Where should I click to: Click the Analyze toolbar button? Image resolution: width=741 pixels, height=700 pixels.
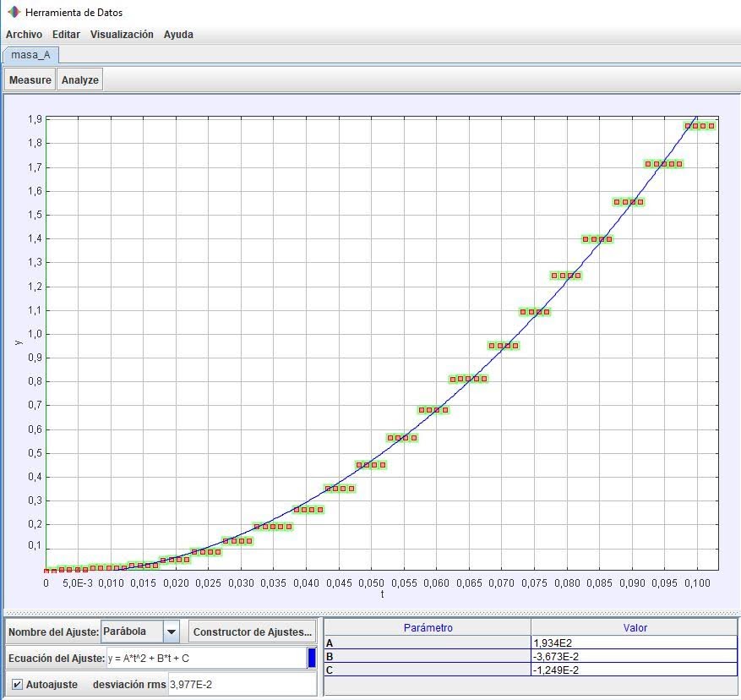(80, 80)
